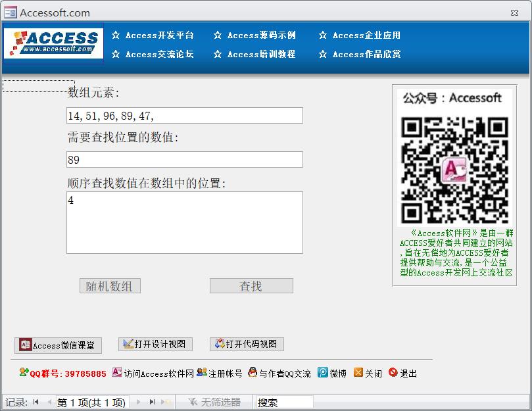Go to last record arrow
532x411 pixels.
pyautogui.click(x=152, y=402)
